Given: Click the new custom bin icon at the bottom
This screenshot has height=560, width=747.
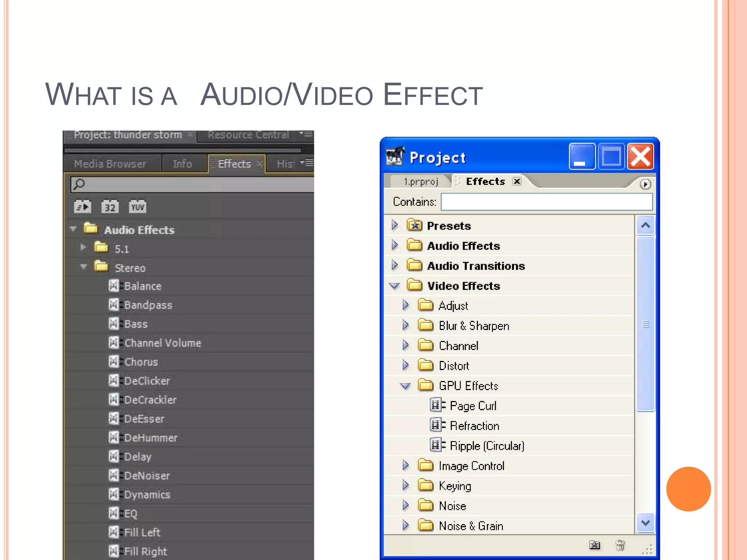Looking at the screenshot, I should pos(595,545).
